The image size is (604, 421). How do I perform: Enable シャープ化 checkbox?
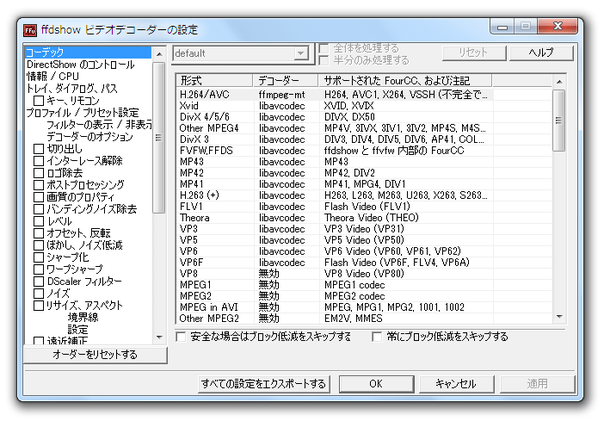(x=39, y=257)
